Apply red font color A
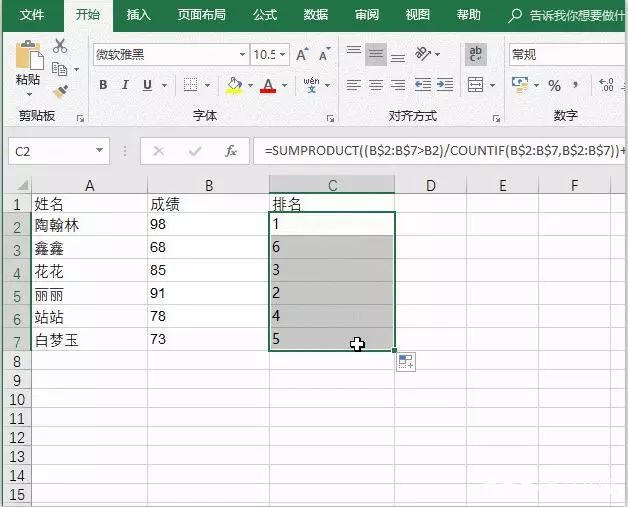Screen dimensions: 628x507 tap(268, 85)
